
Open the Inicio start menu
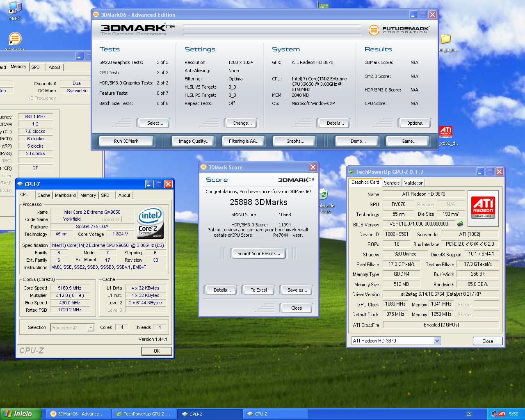tap(21, 414)
